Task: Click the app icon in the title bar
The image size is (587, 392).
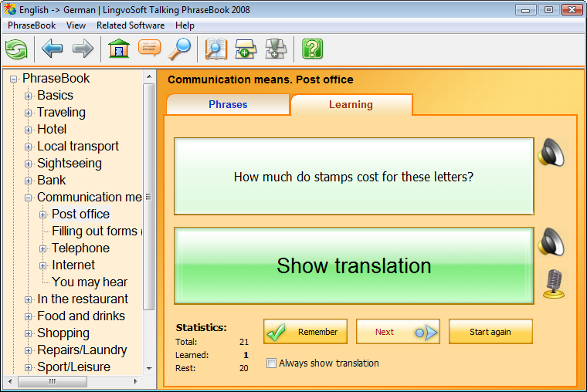Action: (10, 9)
